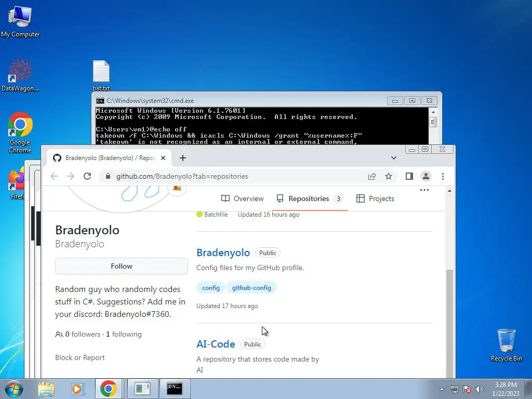Click the Windows Start orb

click(x=14, y=389)
